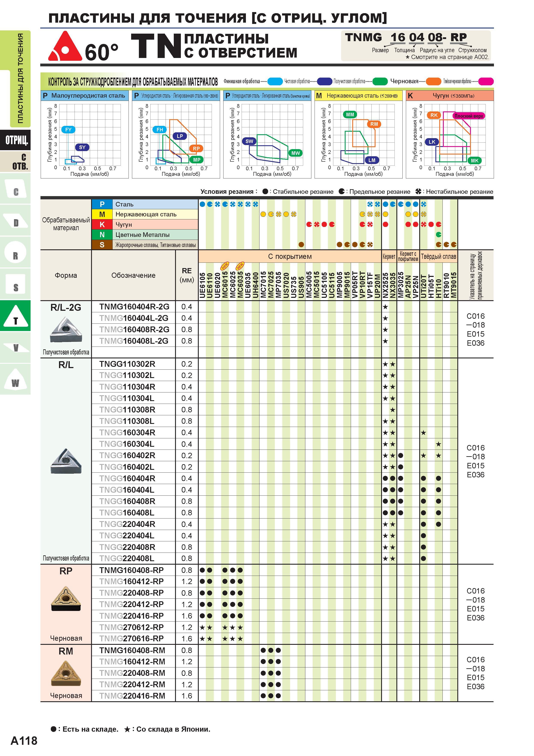Image resolution: width=534 pixels, height=756 pixels.
Task: Click the Со склада в Японии legend entry
Action: coord(167,729)
